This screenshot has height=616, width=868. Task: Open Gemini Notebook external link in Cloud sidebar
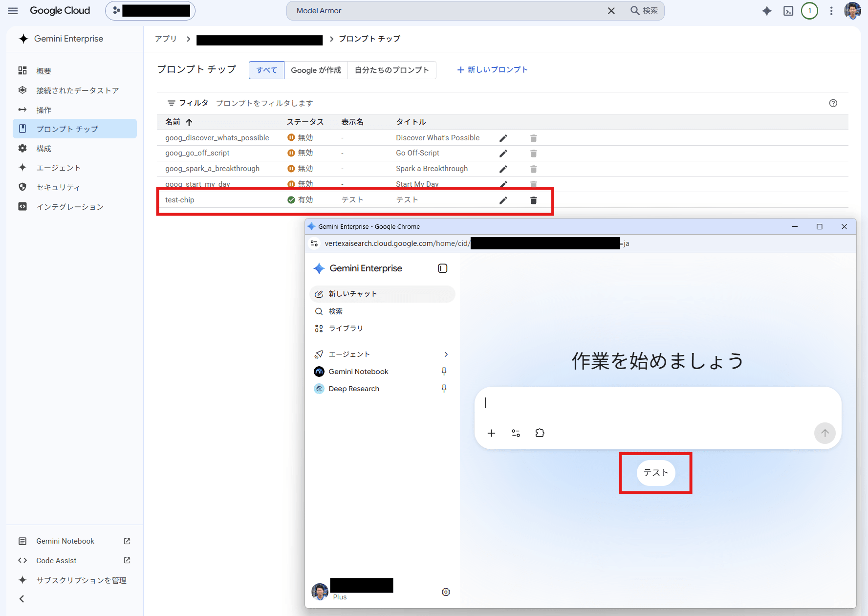coord(75,541)
